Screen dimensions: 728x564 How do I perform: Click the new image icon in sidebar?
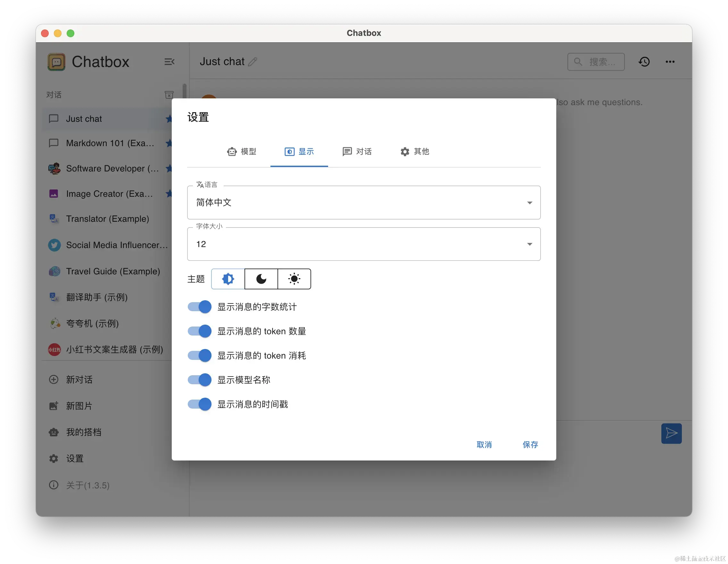[54, 405]
